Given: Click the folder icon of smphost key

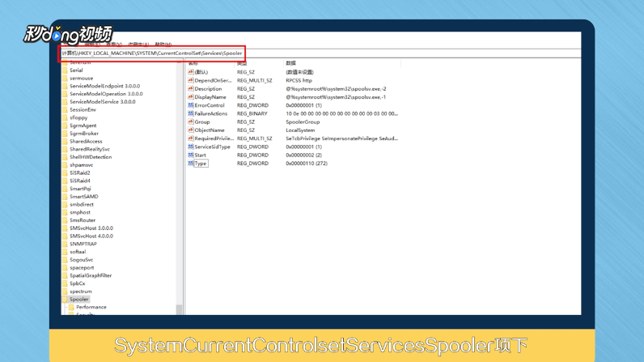Looking at the screenshot, I should [65, 212].
